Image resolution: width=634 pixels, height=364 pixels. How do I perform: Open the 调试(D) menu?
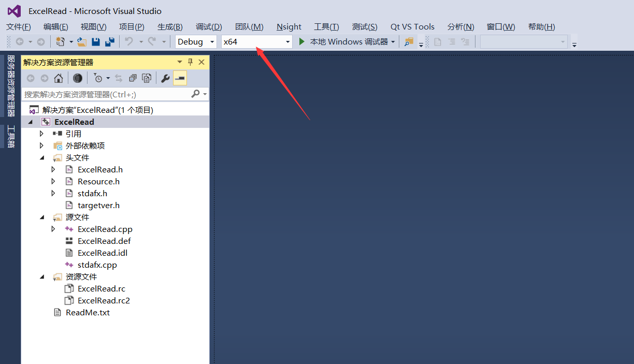click(x=209, y=27)
